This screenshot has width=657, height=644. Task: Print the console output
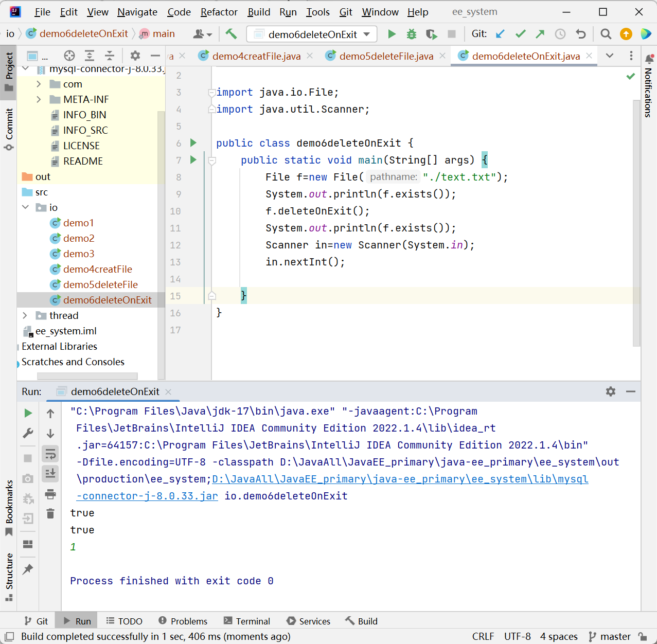(50, 494)
